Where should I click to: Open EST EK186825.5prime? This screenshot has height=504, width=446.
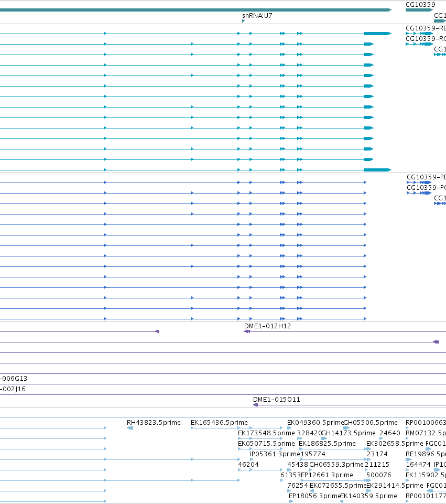click(327, 444)
